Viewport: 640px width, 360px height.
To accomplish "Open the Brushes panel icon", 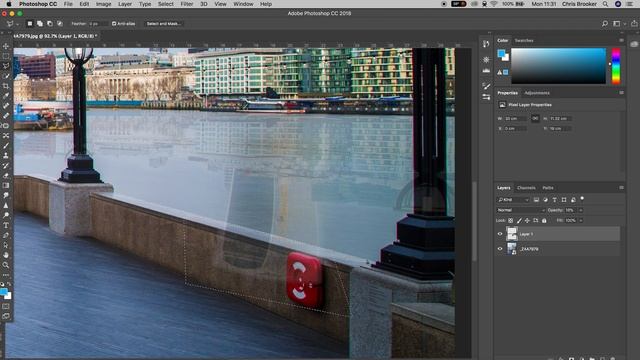I will (486, 85).
